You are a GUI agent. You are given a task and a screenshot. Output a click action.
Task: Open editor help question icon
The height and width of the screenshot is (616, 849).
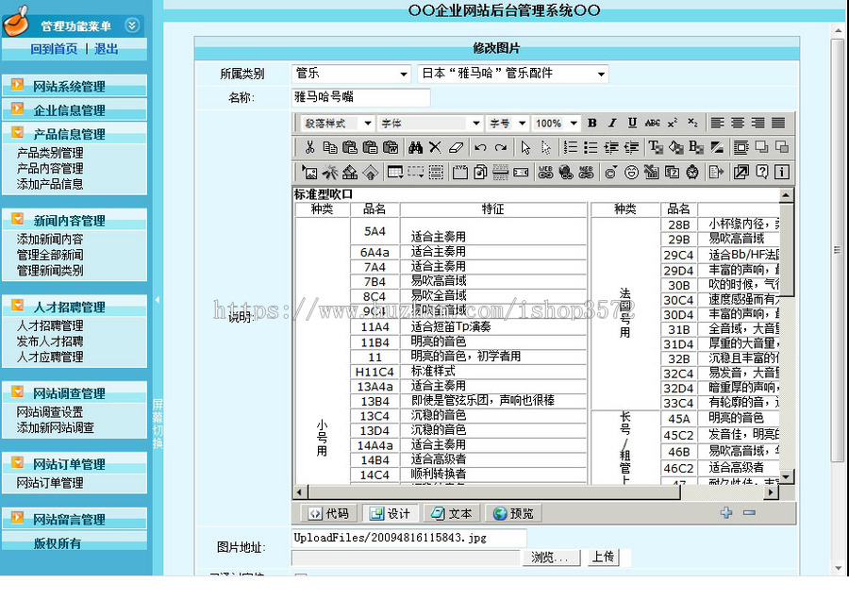[x=762, y=172]
